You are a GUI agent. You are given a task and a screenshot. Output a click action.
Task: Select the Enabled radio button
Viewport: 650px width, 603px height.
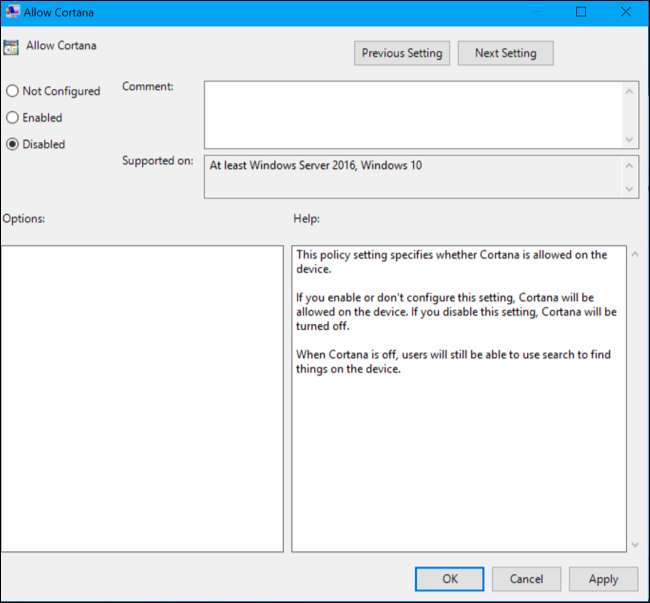coord(12,117)
